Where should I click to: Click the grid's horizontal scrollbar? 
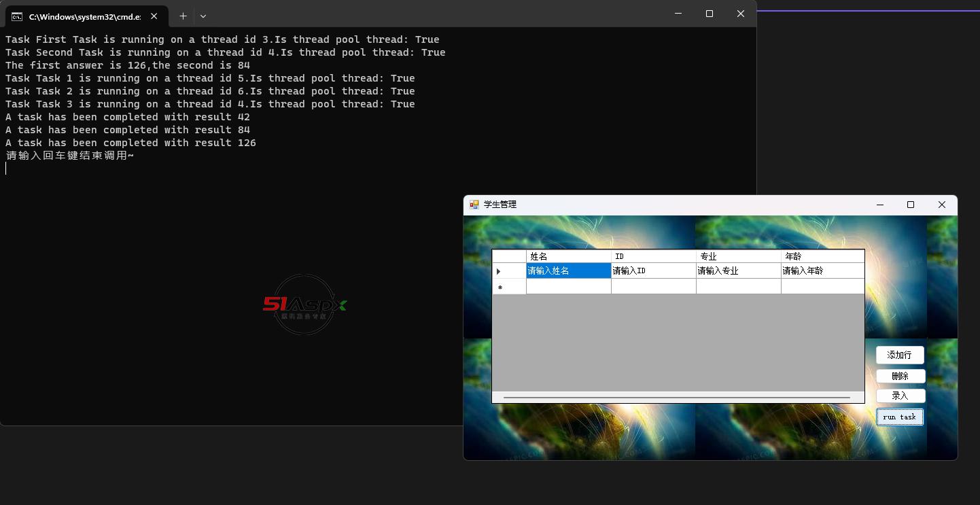(x=677, y=397)
